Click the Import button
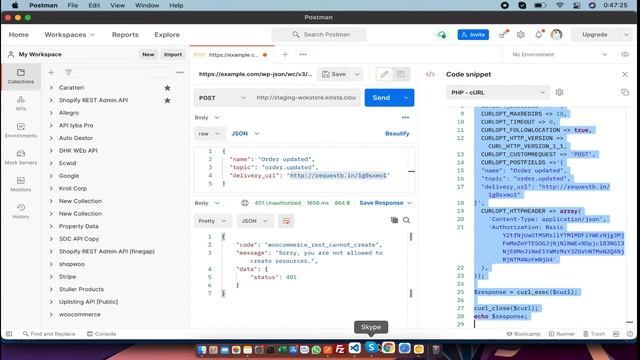The width and height of the screenshot is (640, 360). 173,54
